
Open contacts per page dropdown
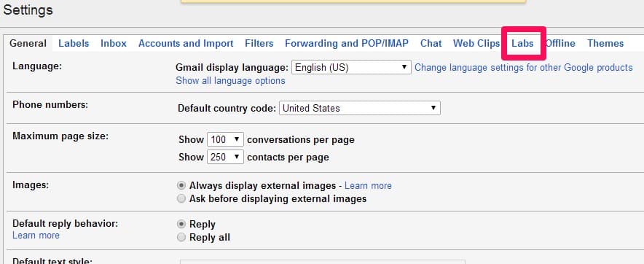click(226, 157)
